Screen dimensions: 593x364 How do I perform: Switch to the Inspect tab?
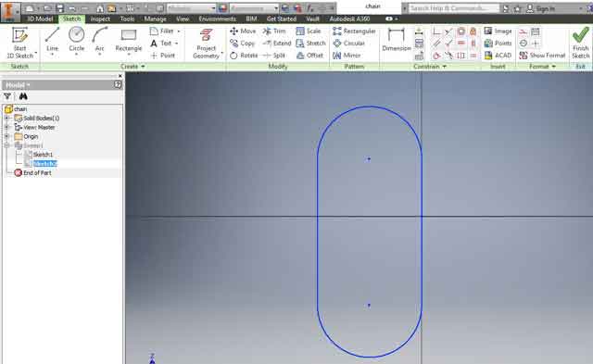point(100,19)
